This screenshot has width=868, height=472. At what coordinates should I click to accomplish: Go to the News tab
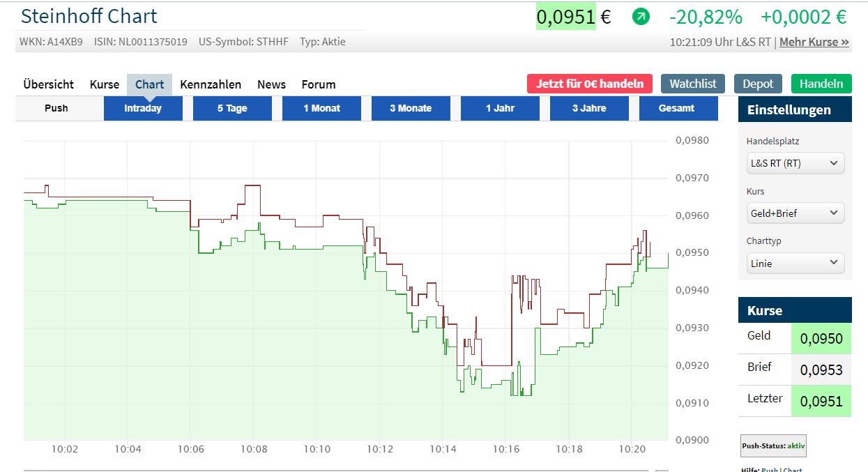(271, 84)
